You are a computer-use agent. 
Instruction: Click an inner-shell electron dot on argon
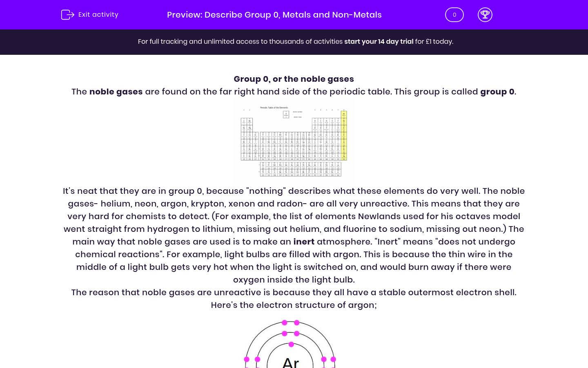(x=291, y=344)
